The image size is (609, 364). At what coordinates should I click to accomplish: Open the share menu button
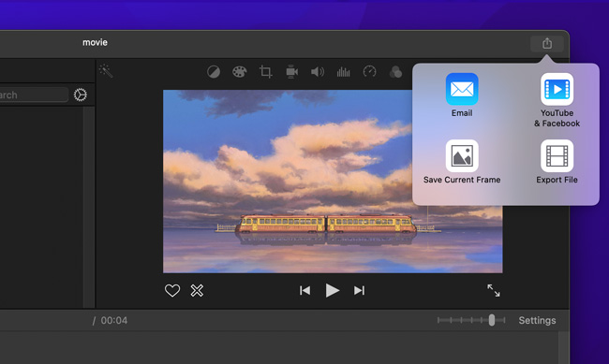click(x=547, y=43)
